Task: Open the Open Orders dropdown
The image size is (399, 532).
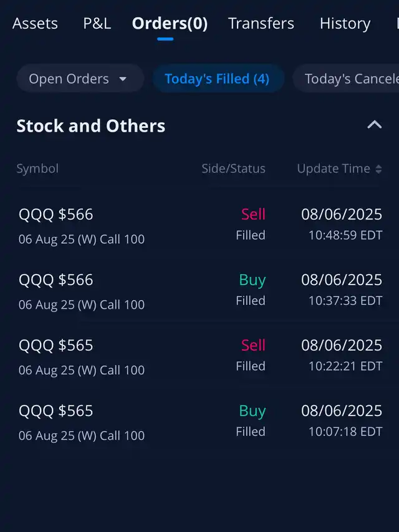Action: coord(79,79)
